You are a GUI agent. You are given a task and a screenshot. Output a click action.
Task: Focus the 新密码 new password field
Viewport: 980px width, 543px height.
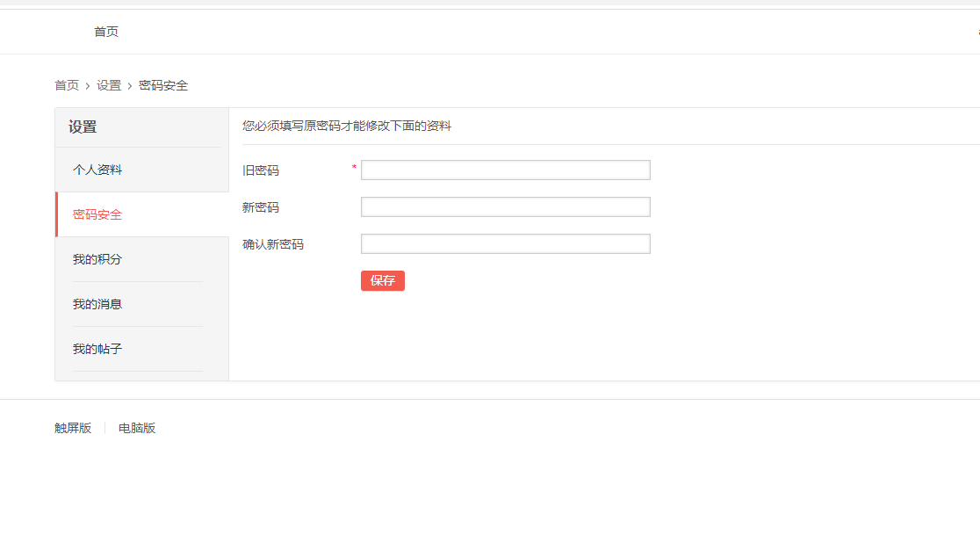pyautogui.click(x=505, y=206)
